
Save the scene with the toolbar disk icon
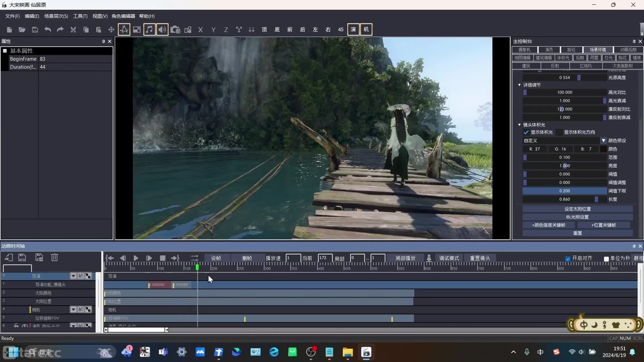35,30
